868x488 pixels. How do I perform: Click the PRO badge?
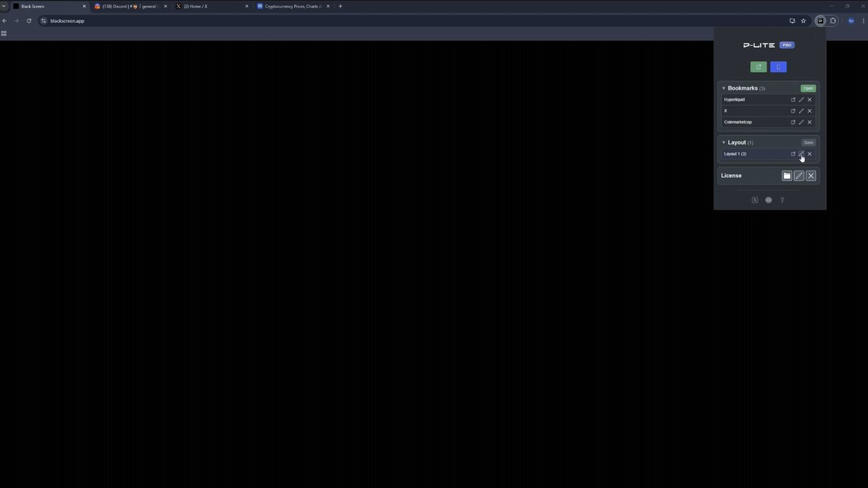[x=787, y=45]
